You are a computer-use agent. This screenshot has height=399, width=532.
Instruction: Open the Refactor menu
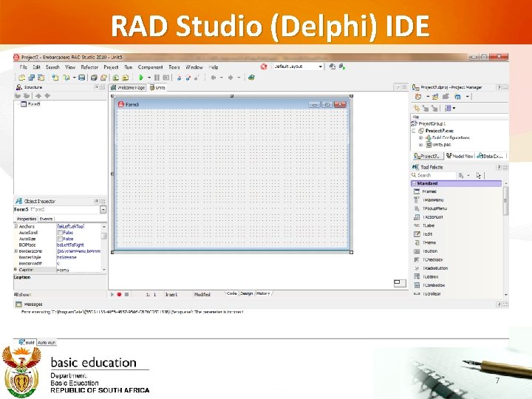coord(89,67)
